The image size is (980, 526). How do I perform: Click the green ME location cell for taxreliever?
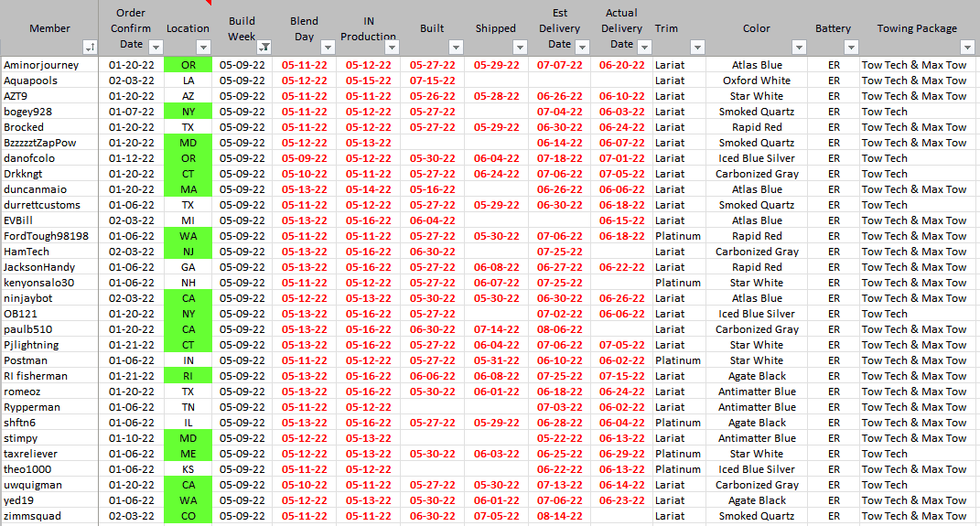point(188,454)
